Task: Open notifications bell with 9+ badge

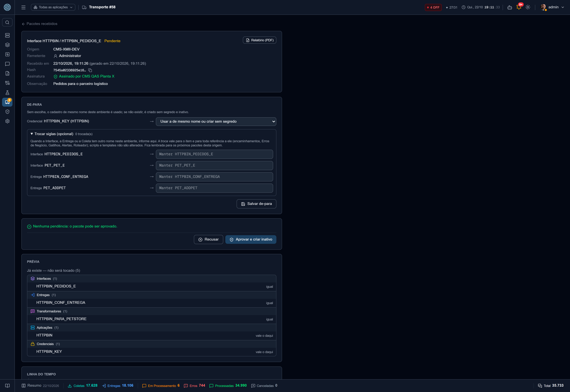Action: pyautogui.click(x=519, y=7)
